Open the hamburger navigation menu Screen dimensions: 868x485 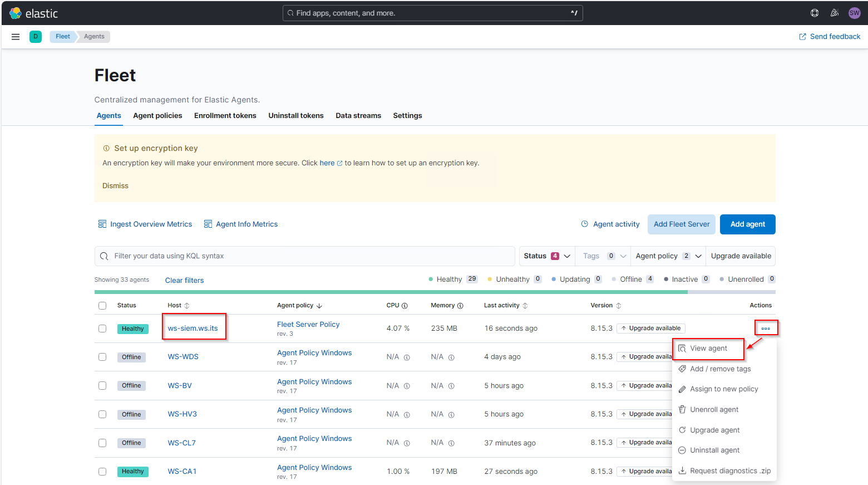tap(16, 37)
